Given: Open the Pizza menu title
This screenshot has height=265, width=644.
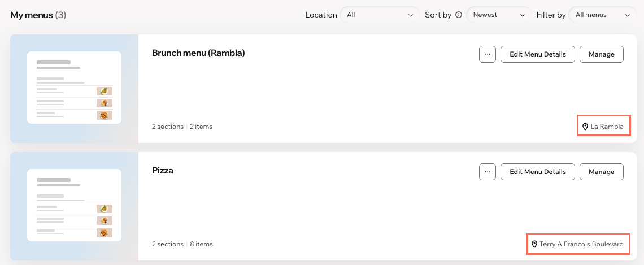Looking at the screenshot, I should pos(163,171).
